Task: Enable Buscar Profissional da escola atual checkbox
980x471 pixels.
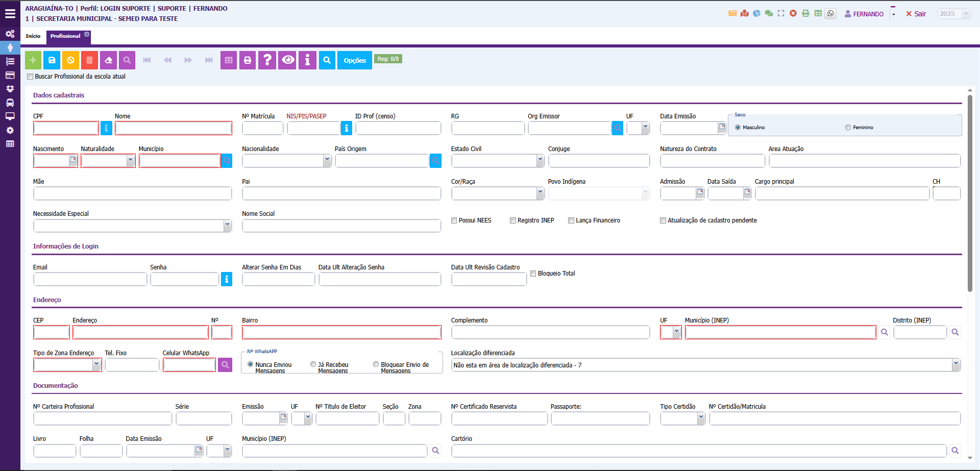Action: (30, 77)
